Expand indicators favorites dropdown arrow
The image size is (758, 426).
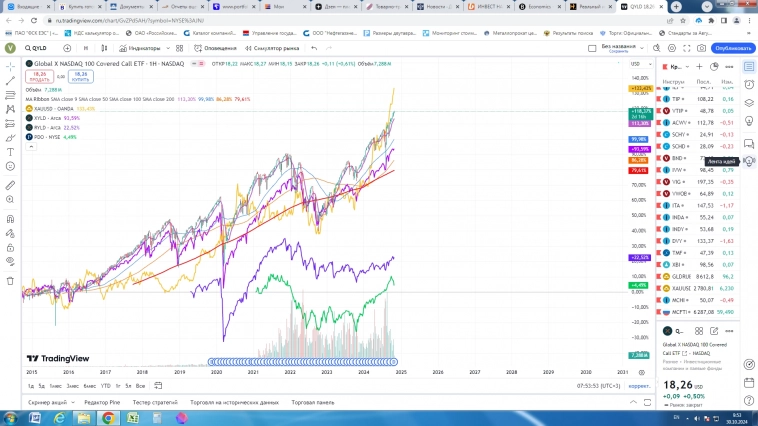coord(168,48)
